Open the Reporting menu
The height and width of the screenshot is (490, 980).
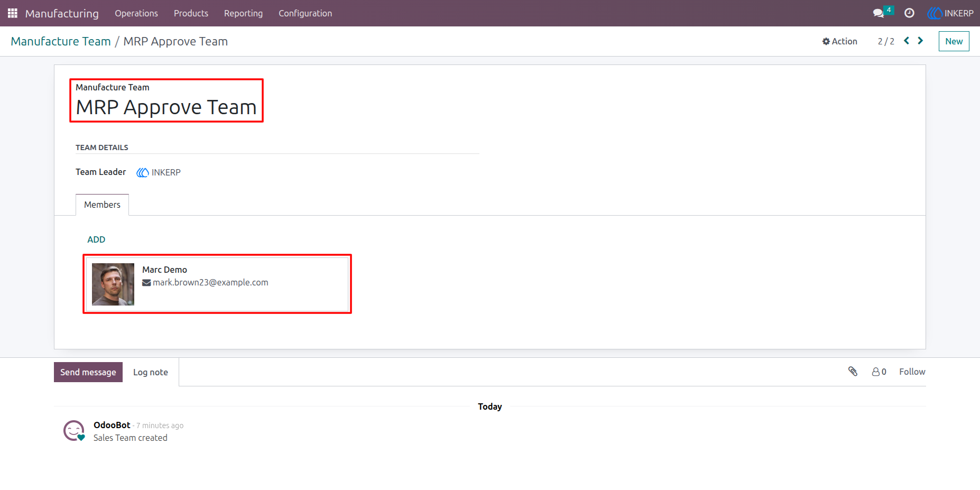click(243, 13)
